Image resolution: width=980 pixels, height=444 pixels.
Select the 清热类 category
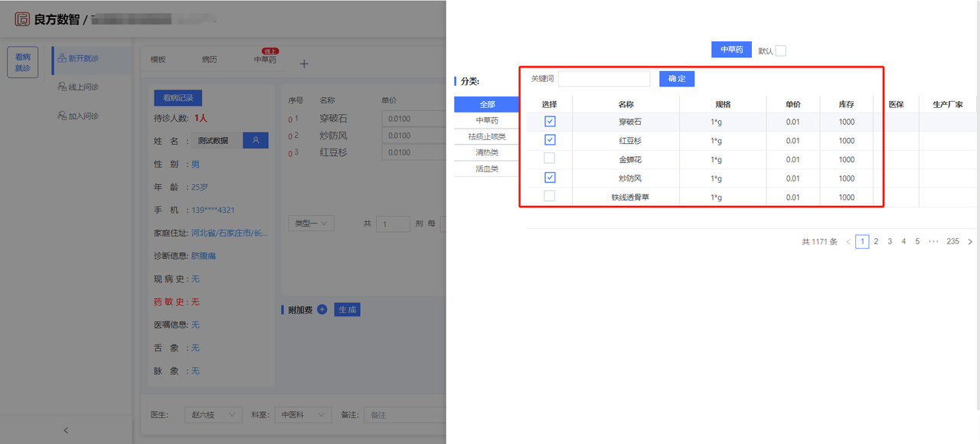tap(487, 152)
